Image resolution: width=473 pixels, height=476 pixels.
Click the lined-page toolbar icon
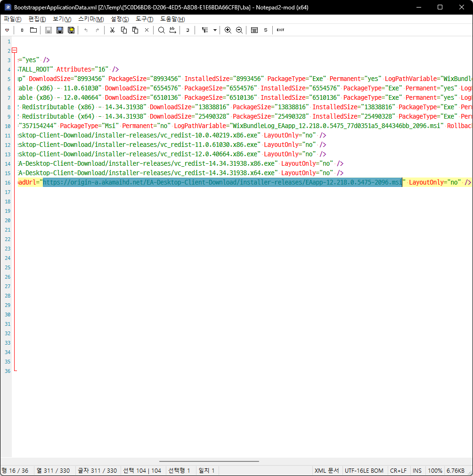[254, 30]
